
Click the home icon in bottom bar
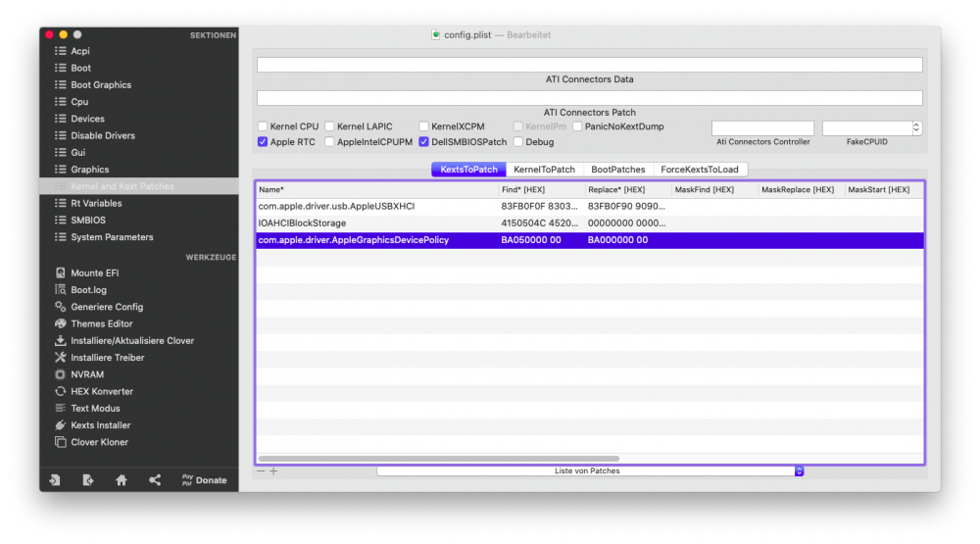pyautogui.click(x=122, y=480)
